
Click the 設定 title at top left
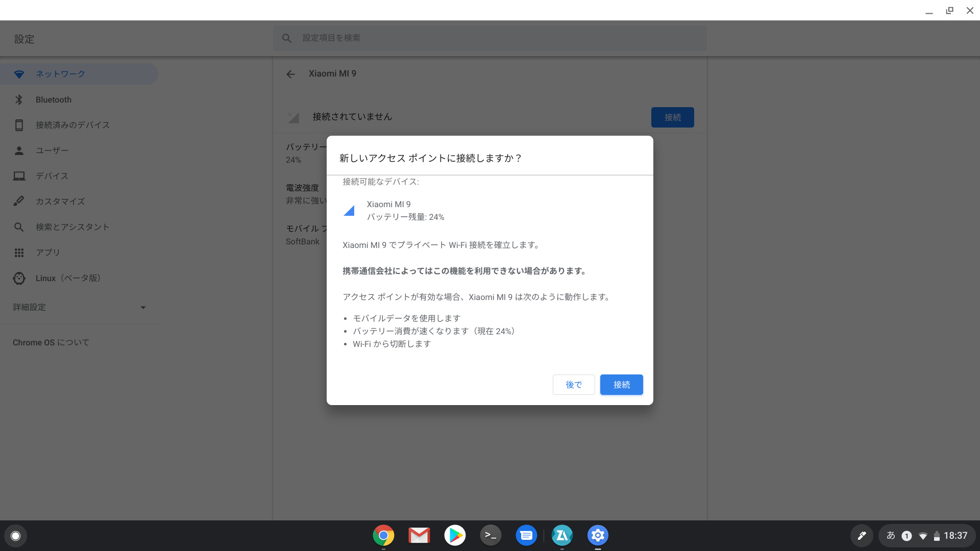(24, 39)
